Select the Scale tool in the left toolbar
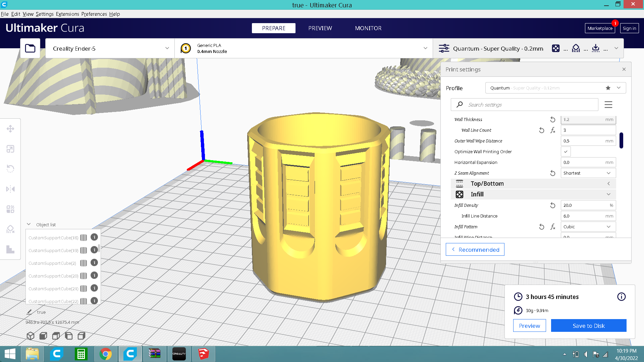 (10, 149)
